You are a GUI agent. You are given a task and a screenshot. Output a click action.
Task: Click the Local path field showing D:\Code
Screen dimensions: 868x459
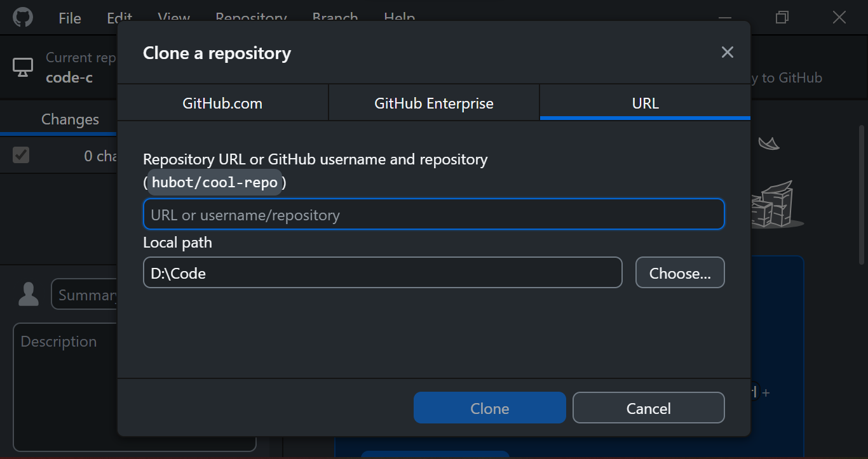382,273
